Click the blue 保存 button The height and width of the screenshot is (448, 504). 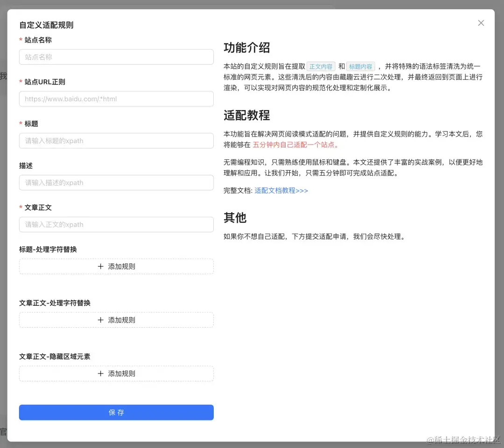[x=116, y=412]
